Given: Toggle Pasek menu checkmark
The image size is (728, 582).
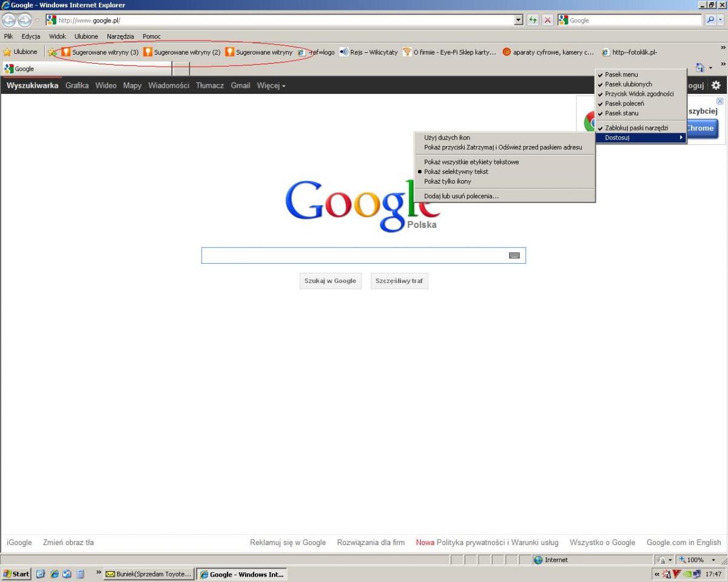Looking at the screenshot, I should [641, 75].
